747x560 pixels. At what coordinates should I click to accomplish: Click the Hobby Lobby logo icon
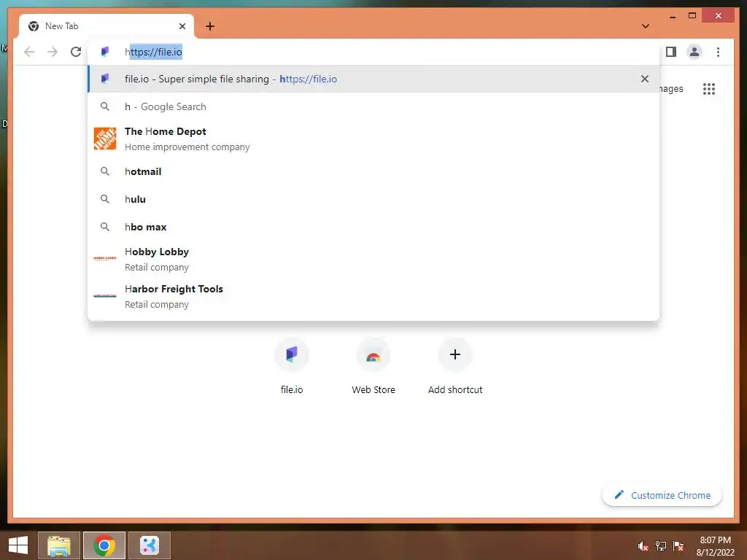[105, 259]
